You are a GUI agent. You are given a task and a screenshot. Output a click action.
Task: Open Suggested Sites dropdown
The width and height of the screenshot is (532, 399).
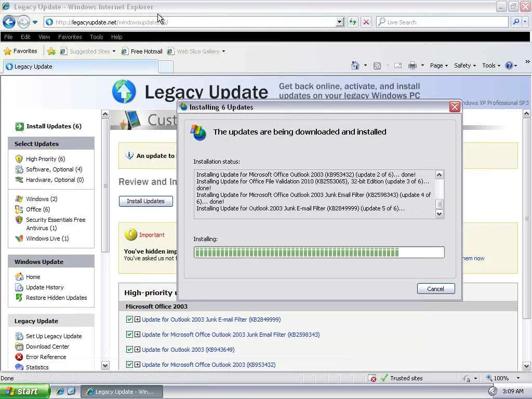point(87,51)
